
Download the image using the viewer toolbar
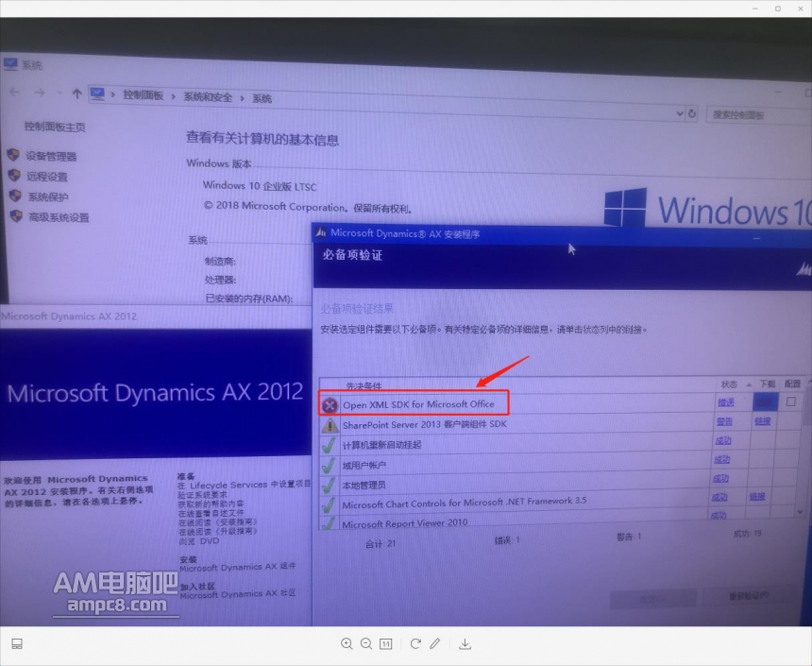coord(465,643)
